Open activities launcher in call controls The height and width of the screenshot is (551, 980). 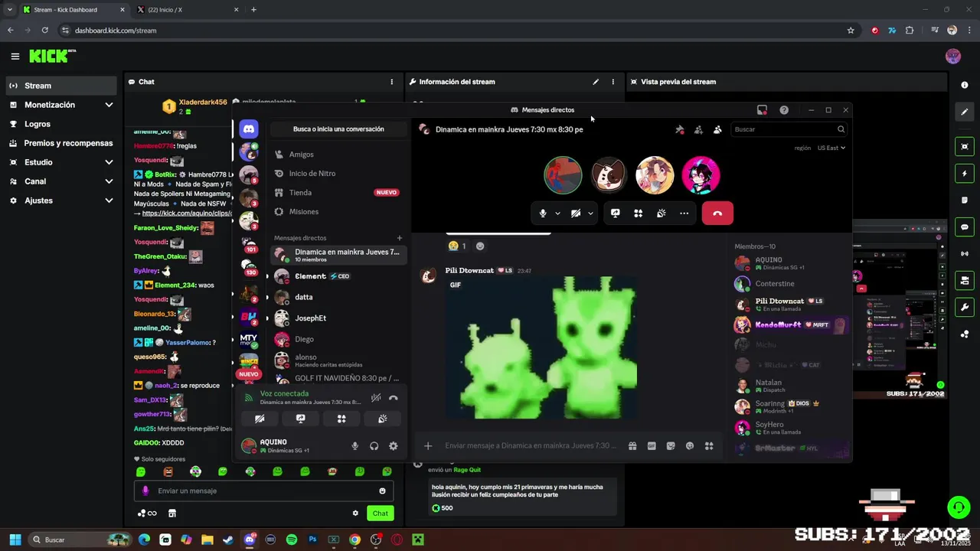(x=638, y=214)
